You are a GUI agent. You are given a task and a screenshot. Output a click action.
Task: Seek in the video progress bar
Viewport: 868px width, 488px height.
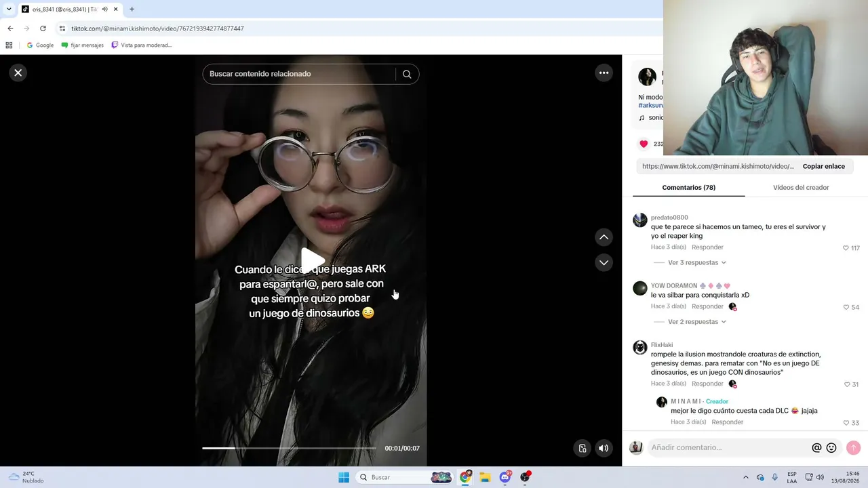tap(289, 448)
